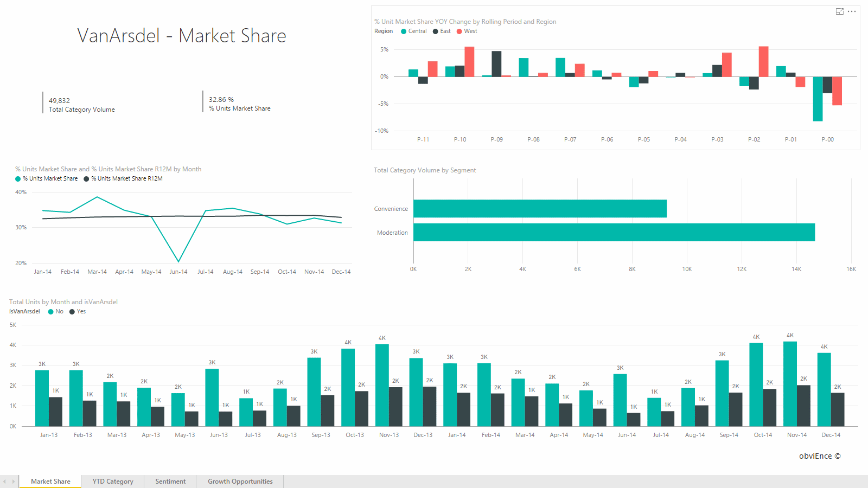Select the Central region legend marker

pyautogui.click(x=404, y=31)
